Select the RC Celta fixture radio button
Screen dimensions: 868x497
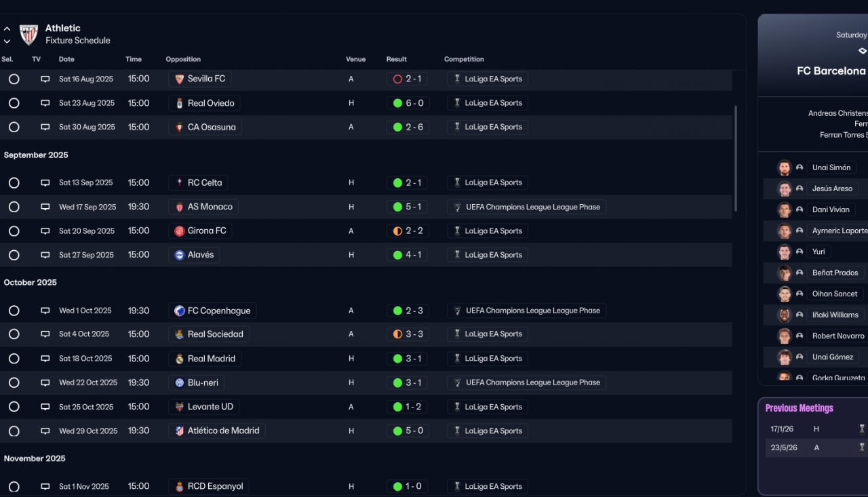point(14,182)
